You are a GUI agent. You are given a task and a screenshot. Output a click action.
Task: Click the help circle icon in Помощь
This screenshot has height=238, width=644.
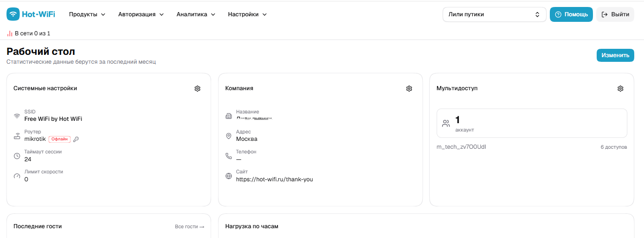coord(558,14)
